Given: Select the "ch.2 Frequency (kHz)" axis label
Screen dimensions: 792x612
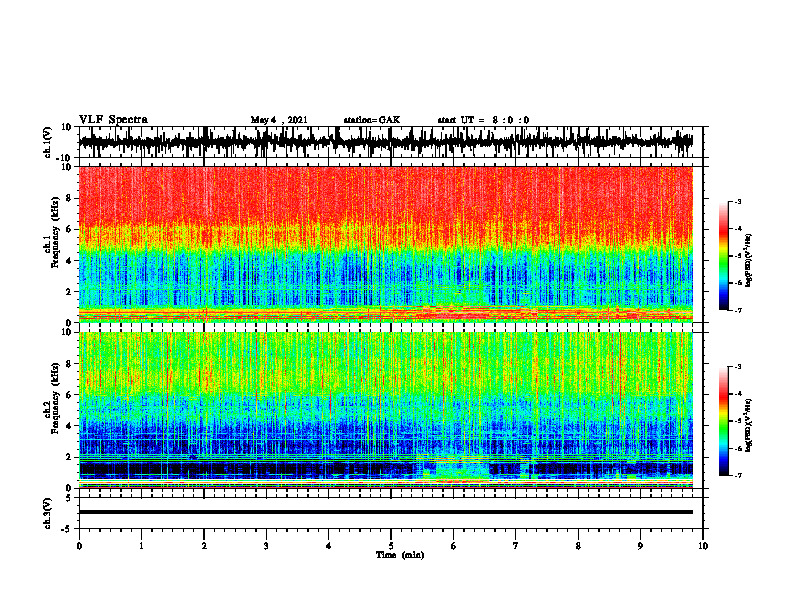Looking at the screenshot, I should (51, 398).
